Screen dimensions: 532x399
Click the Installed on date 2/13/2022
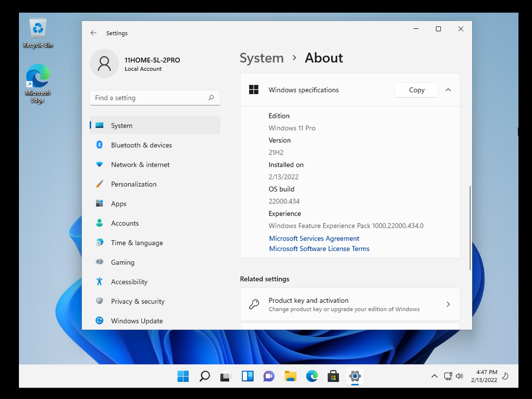[x=283, y=177]
